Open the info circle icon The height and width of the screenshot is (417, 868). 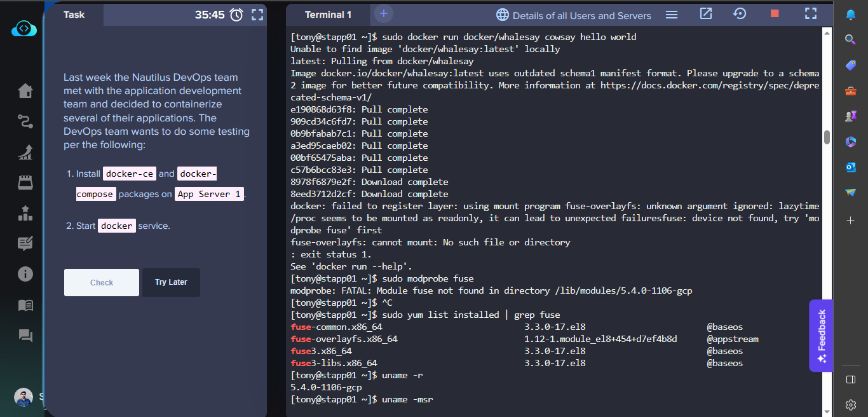point(25,274)
